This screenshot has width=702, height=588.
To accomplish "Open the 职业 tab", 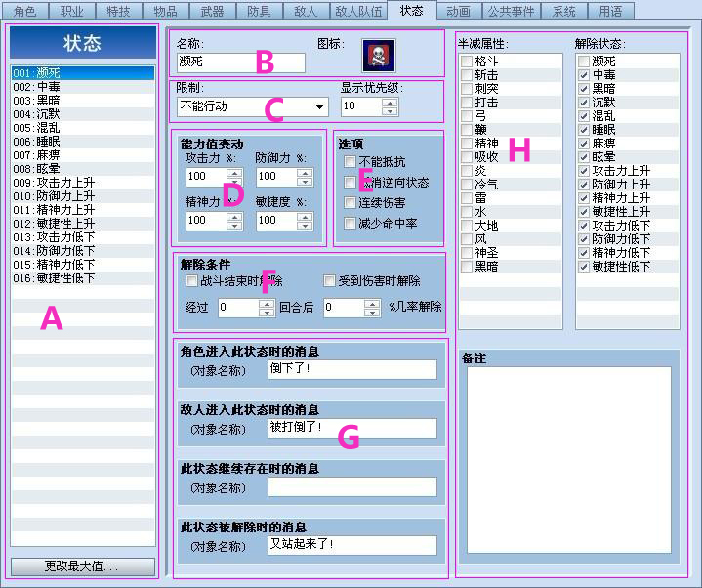I will point(71,11).
